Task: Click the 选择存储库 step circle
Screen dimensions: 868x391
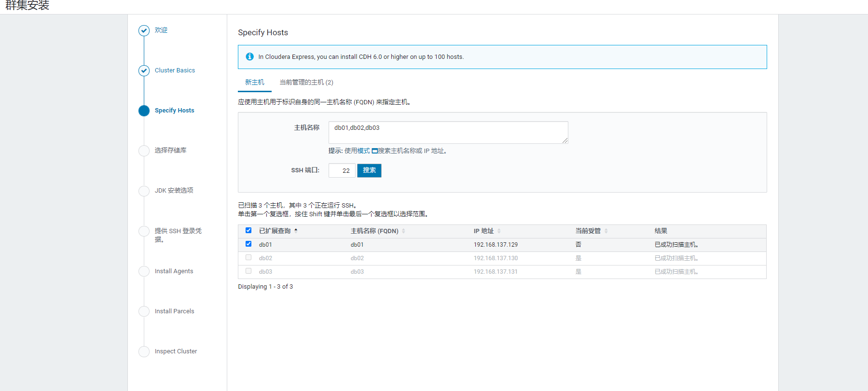Action: (x=144, y=151)
